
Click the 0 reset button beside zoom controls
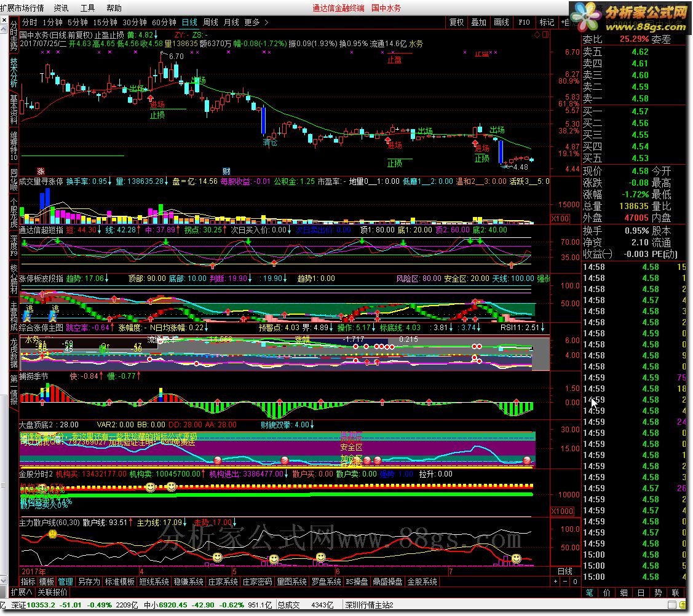point(575,582)
